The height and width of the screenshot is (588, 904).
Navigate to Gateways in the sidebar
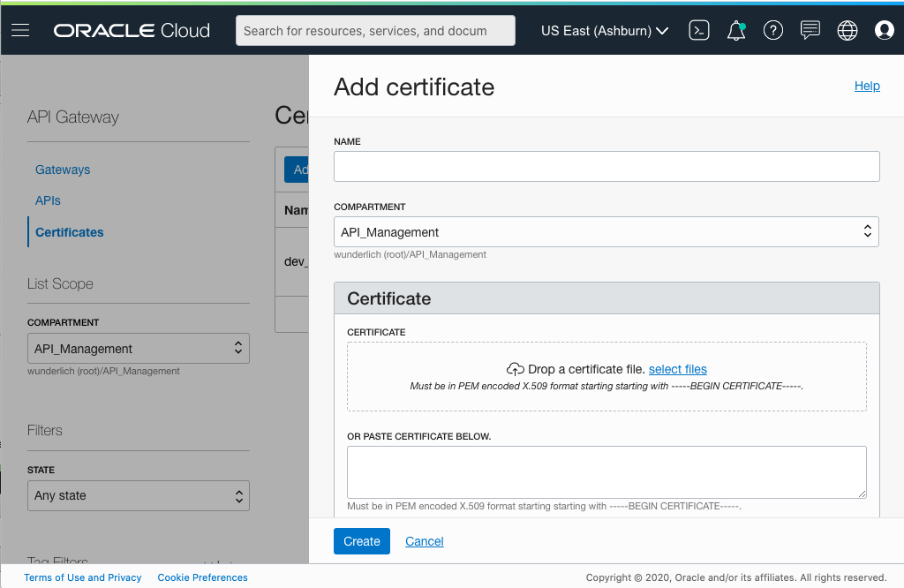62,169
